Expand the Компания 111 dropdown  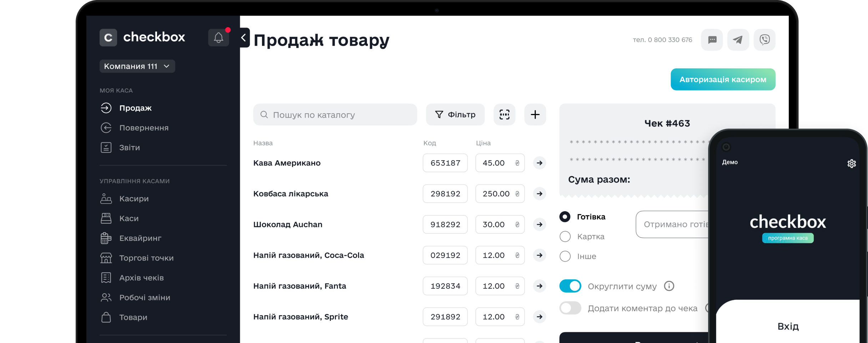[x=137, y=66]
